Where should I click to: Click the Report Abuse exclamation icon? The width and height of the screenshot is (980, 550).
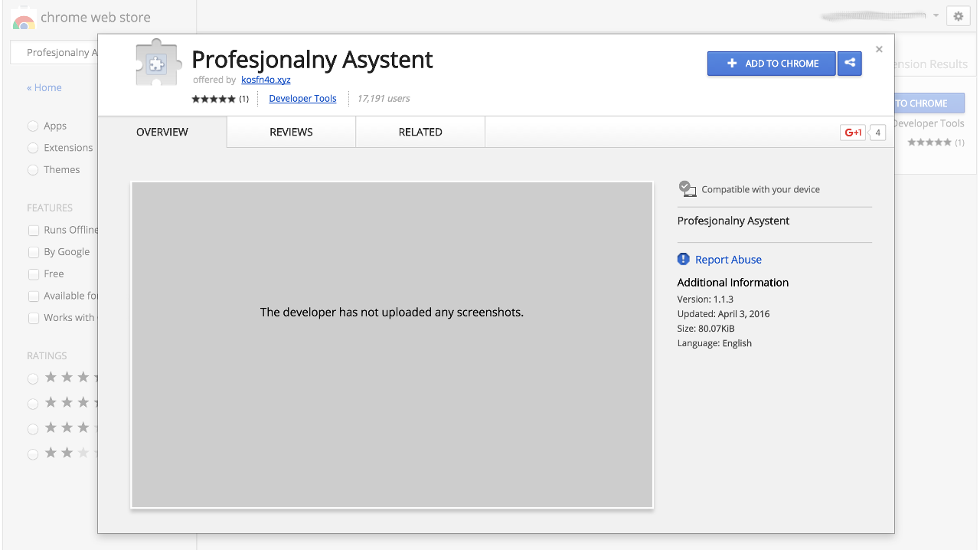[x=684, y=259]
